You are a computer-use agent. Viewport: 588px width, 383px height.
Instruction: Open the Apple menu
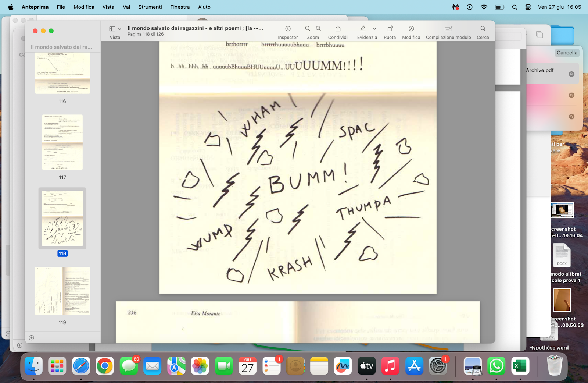point(11,7)
